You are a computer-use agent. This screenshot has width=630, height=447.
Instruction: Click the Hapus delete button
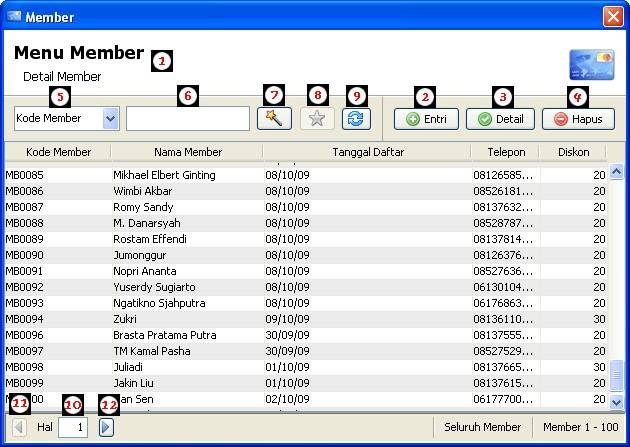pos(579,119)
